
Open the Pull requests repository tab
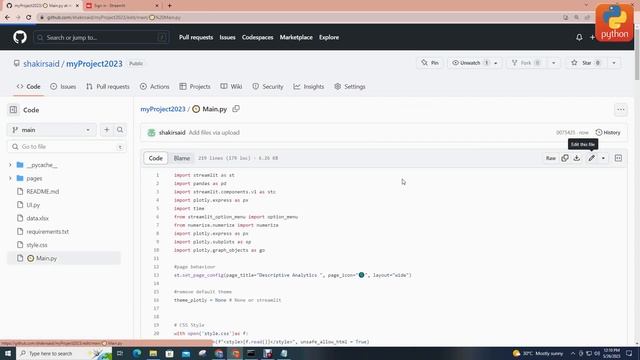[x=108, y=87]
